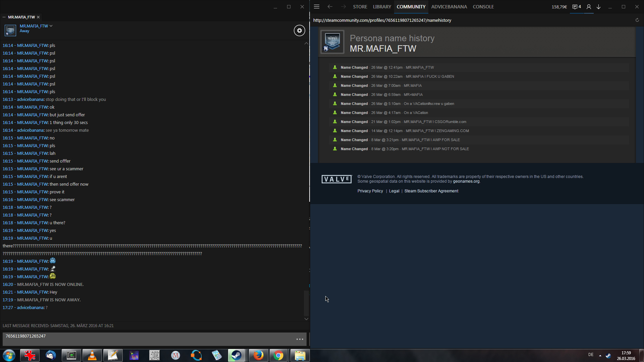Open the friends profile icon

click(x=588, y=7)
